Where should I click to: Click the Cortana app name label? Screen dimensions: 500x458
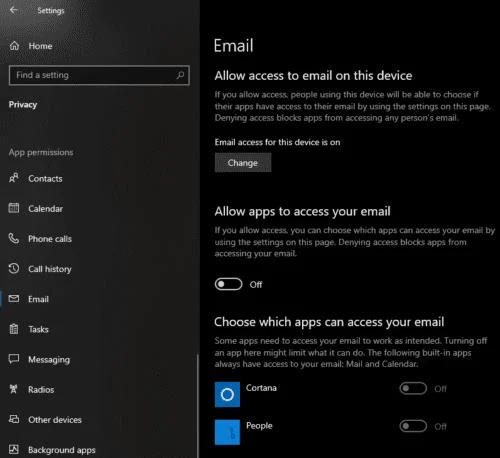(261, 388)
